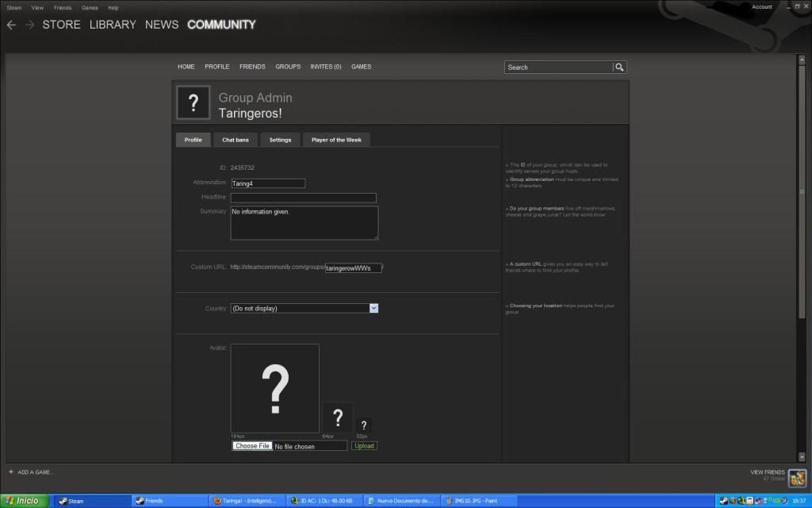Click the Search input field
Screen dimensions: 812x508
[558, 67]
